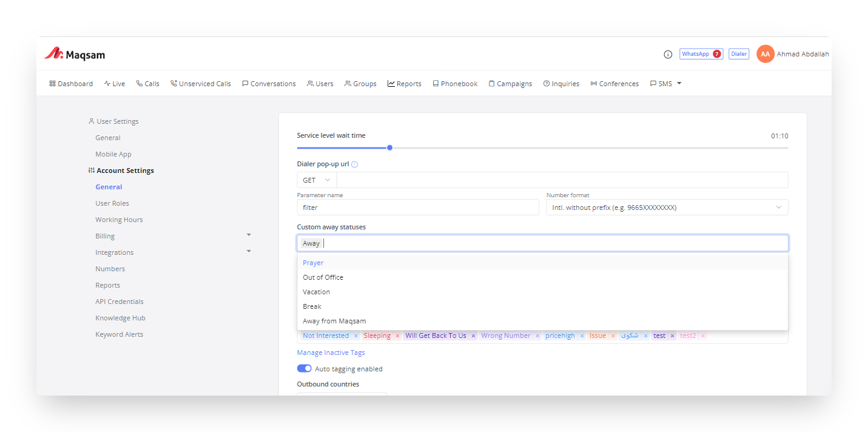Remove the Wrong Number tag

coord(537,336)
